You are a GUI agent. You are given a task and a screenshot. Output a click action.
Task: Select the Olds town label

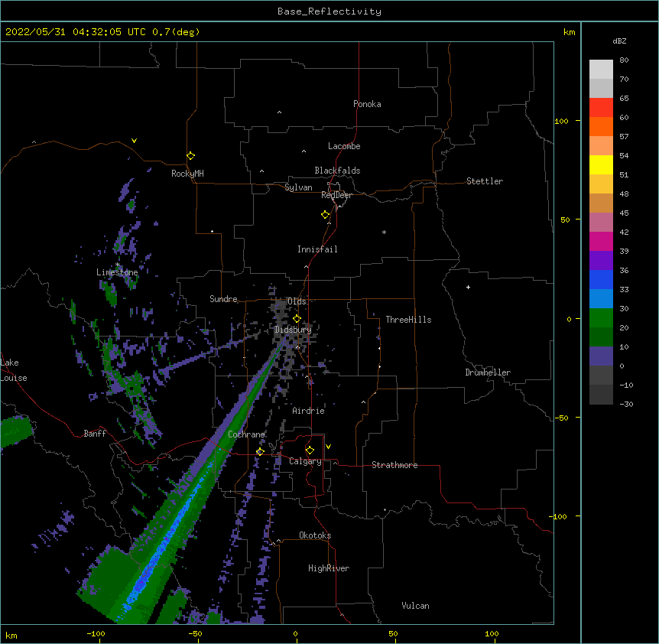(297, 301)
